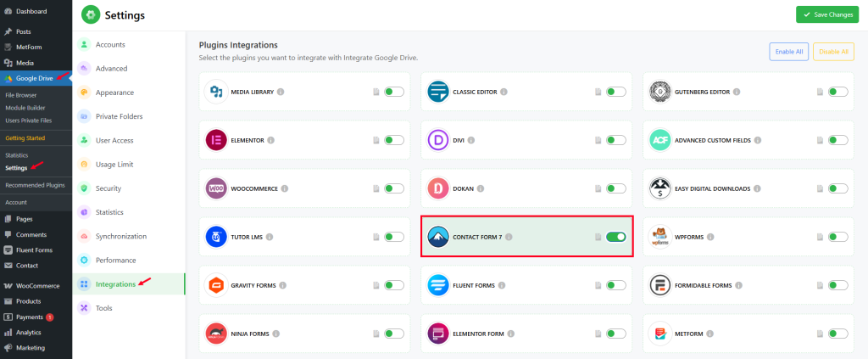Toggle Ninja Forms integration switch
The height and width of the screenshot is (359, 868).
394,334
